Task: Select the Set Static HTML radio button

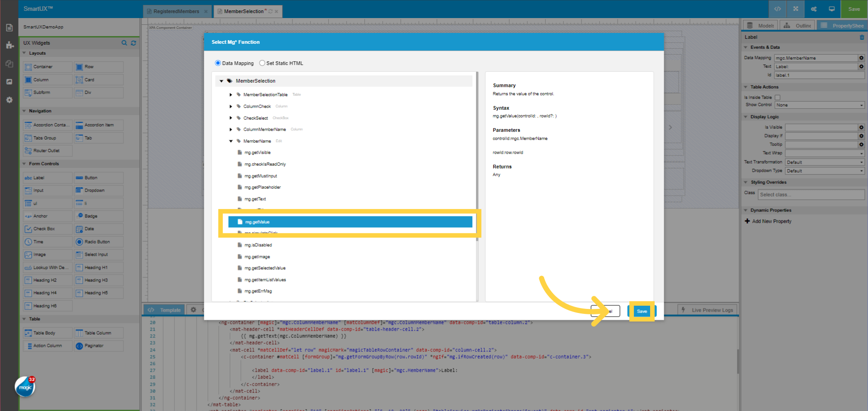Action: [262, 63]
